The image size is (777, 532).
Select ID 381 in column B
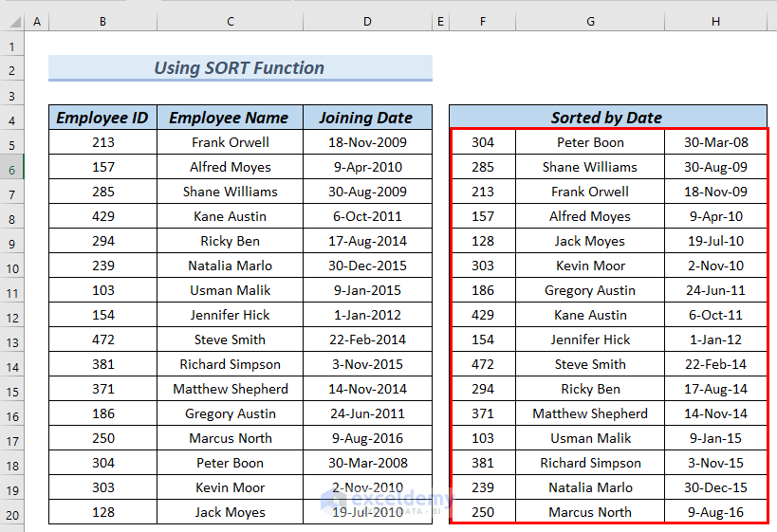tap(102, 364)
